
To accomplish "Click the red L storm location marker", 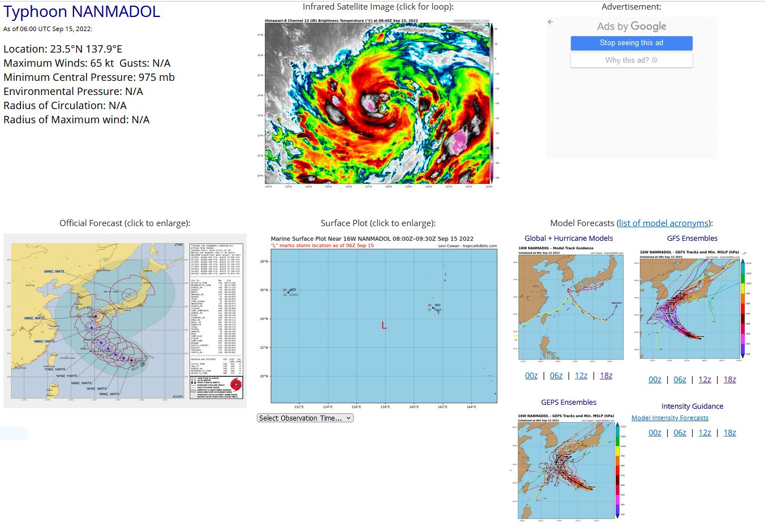I will 384,326.
